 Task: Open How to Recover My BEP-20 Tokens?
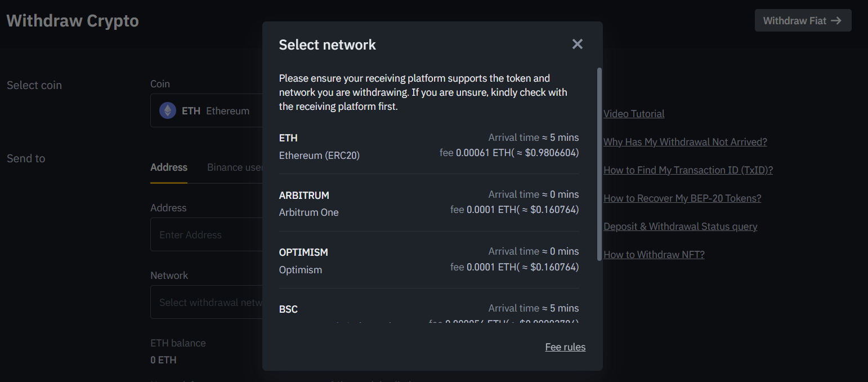[682, 198]
